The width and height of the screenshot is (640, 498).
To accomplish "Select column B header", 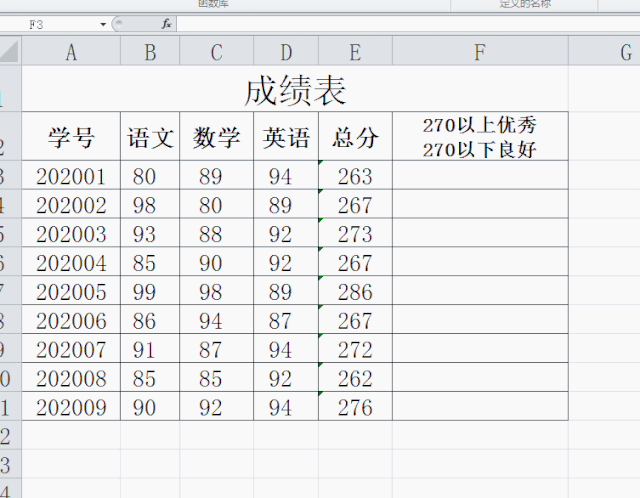I will (x=150, y=51).
